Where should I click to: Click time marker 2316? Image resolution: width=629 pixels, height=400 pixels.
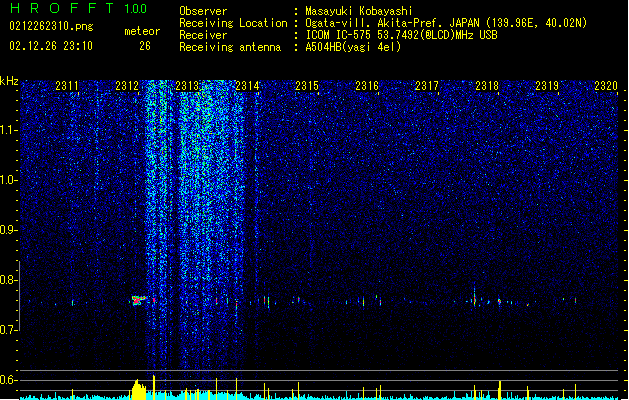[367, 85]
